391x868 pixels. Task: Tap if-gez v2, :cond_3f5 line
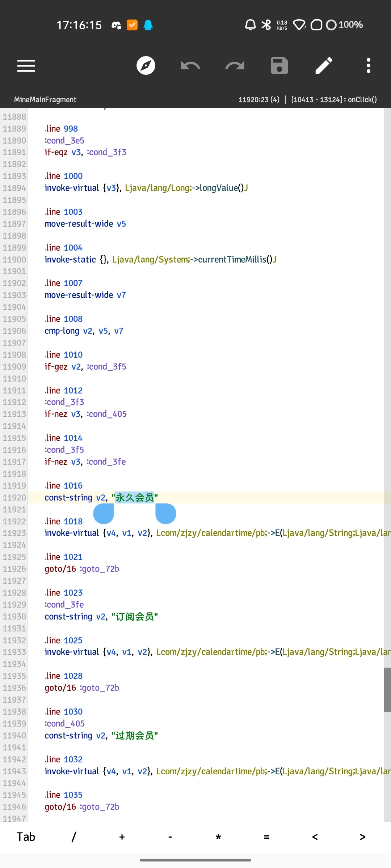tap(85, 367)
